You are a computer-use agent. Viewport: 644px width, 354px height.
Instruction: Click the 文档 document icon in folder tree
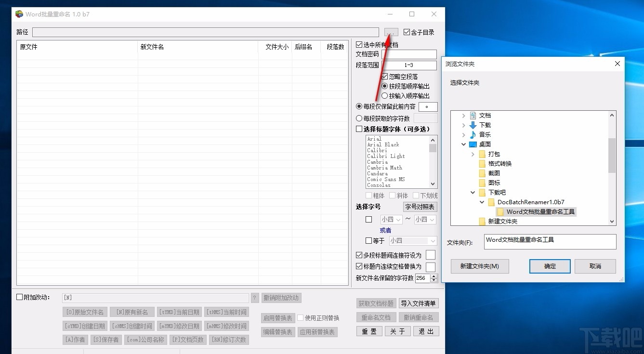tap(473, 116)
